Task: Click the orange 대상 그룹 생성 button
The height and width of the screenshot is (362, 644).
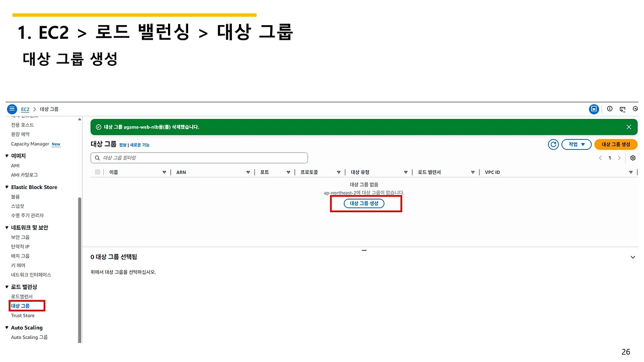Action: (616, 144)
